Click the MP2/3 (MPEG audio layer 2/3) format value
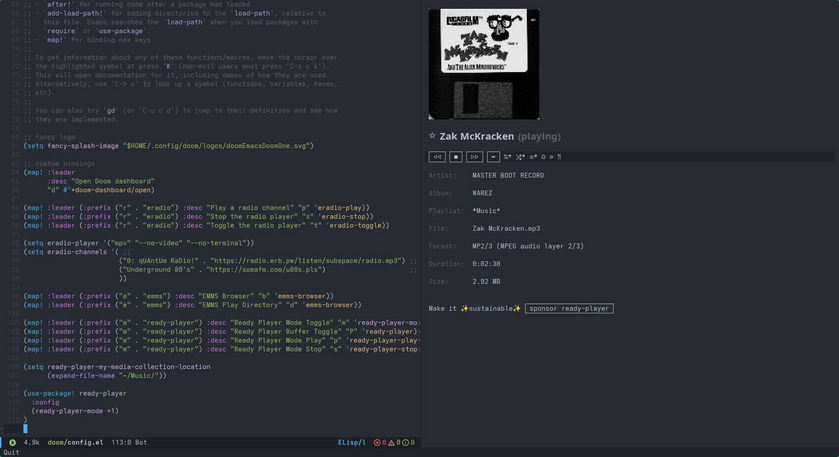The height and width of the screenshot is (457, 839). coord(528,246)
